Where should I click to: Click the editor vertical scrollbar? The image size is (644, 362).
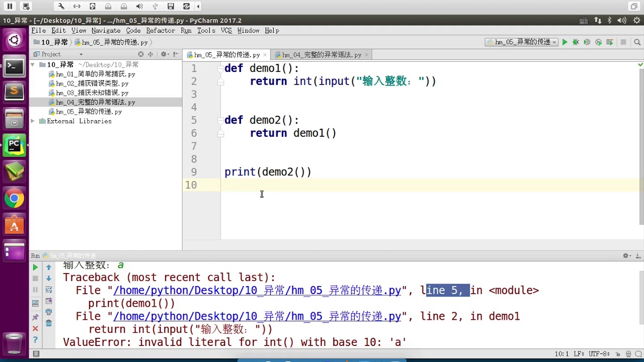click(640, 146)
